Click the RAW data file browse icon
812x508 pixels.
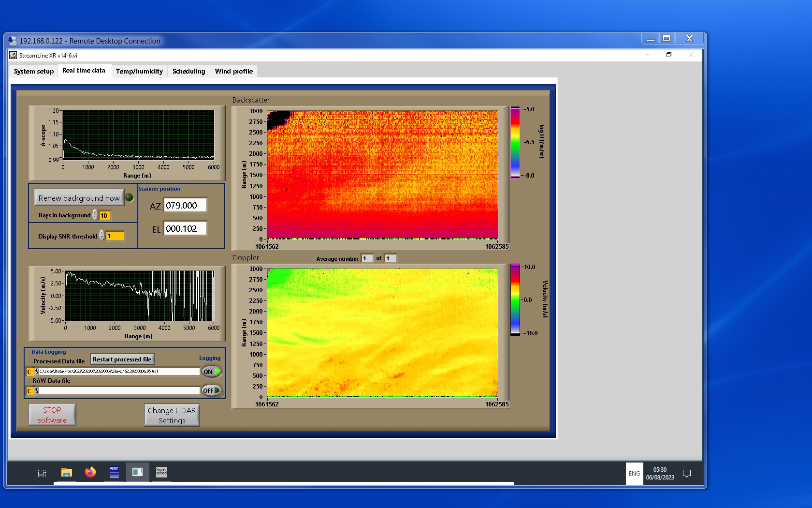[x=36, y=391]
